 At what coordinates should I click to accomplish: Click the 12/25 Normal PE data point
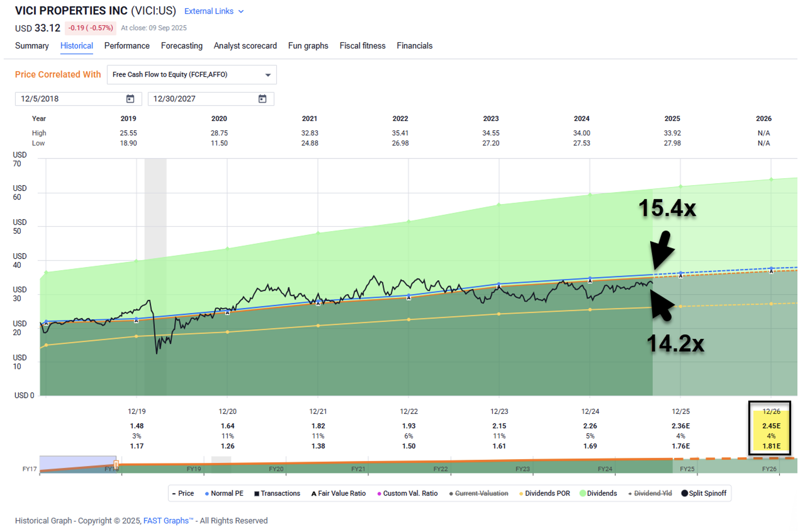[x=681, y=274]
